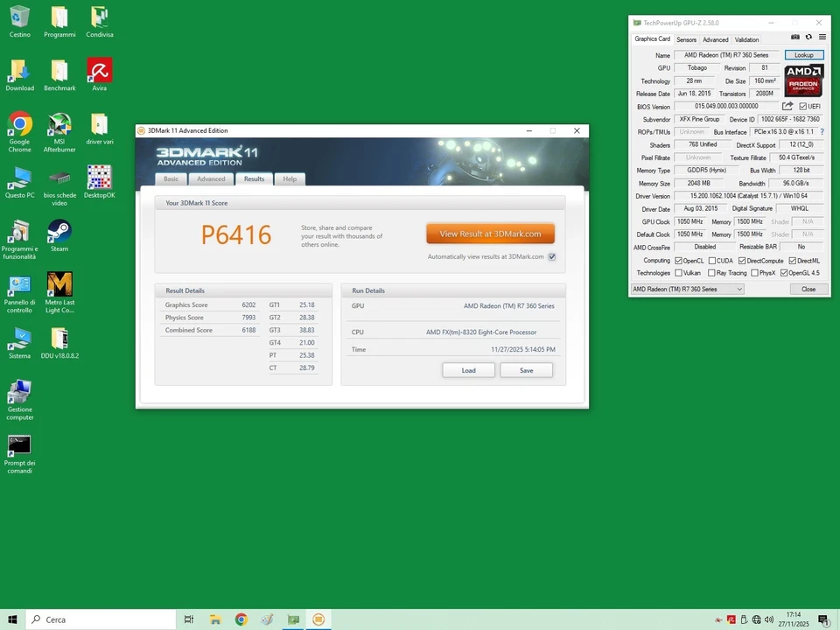Click the refresh icon in GPU-Z toolbar

click(808, 37)
